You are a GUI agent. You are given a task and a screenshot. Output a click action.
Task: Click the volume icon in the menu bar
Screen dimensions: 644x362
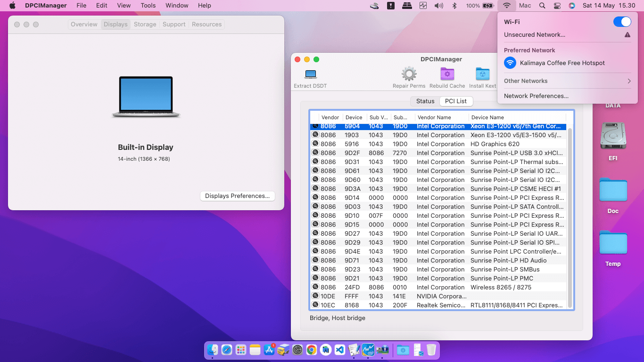click(x=438, y=6)
